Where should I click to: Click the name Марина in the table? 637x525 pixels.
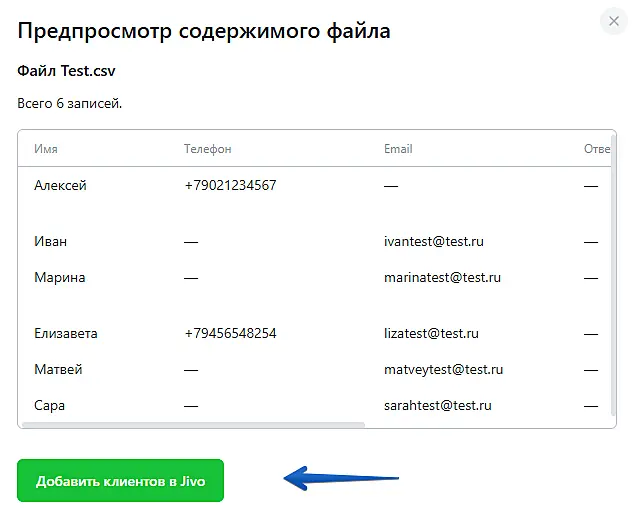point(60,277)
